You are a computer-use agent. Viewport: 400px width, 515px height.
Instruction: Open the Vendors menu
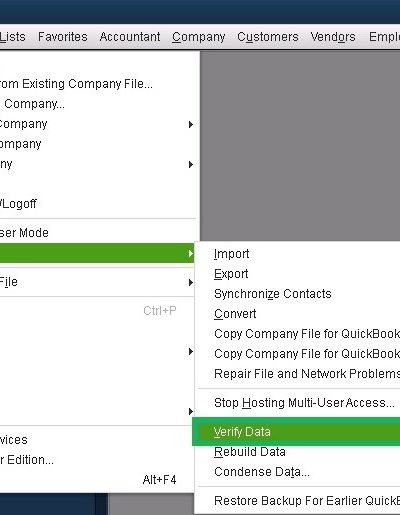click(x=333, y=37)
